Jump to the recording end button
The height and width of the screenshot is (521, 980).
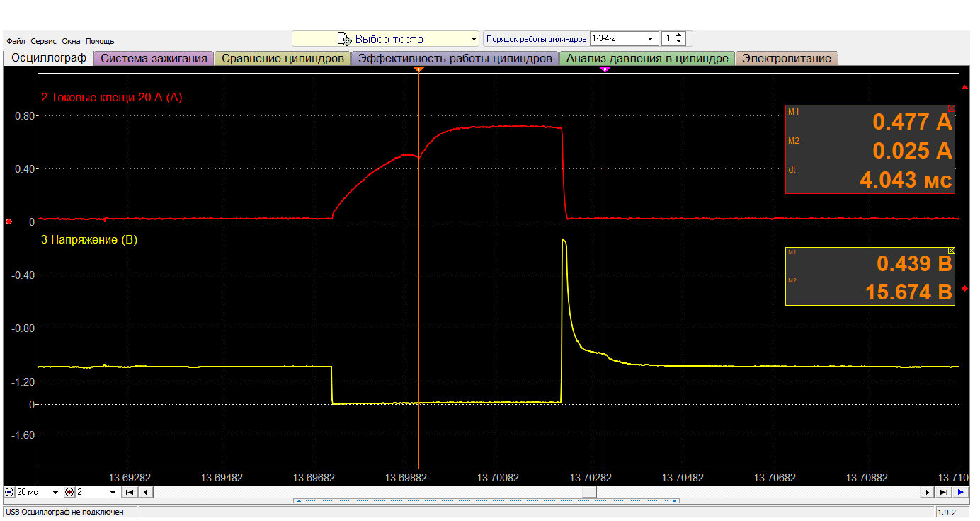[x=944, y=492]
